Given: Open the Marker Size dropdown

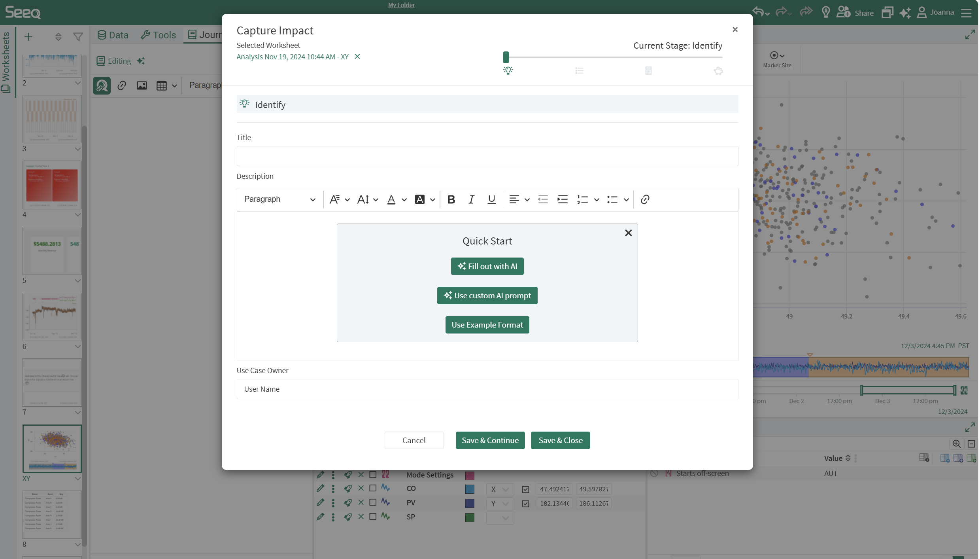Looking at the screenshot, I should (777, 55).
